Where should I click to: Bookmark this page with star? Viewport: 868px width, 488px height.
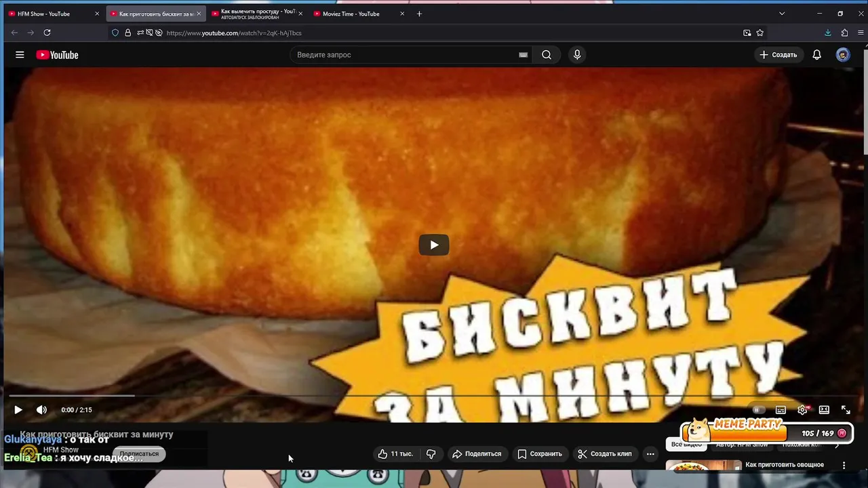coord(760,33)
